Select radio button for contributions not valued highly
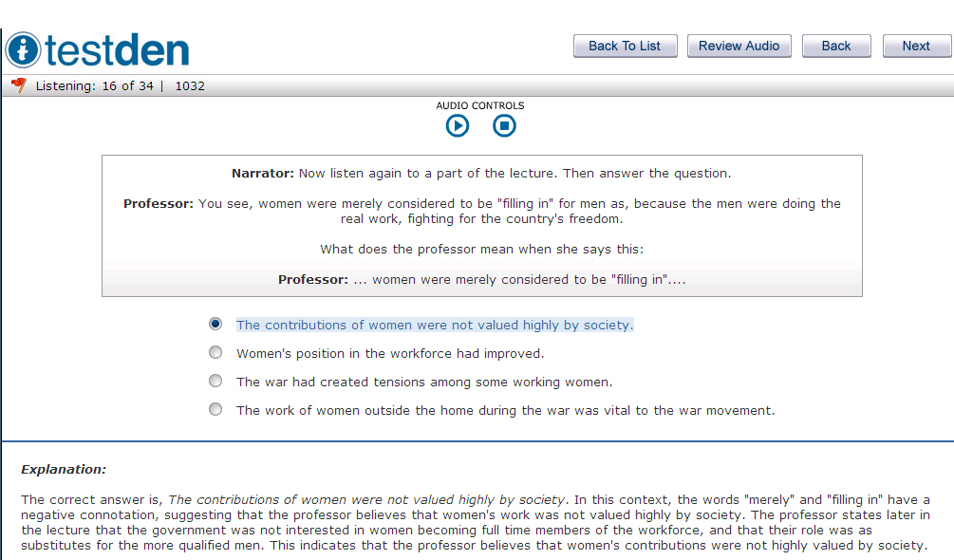 [215, 324]
